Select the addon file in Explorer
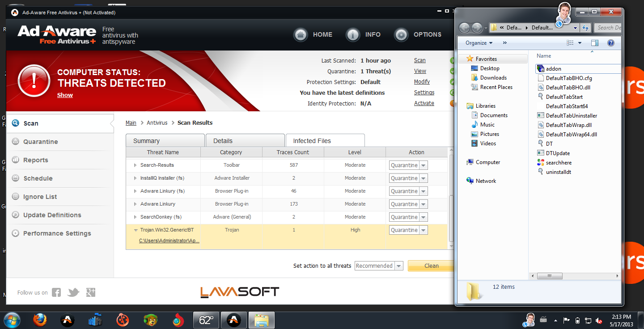 click(553, 69)
